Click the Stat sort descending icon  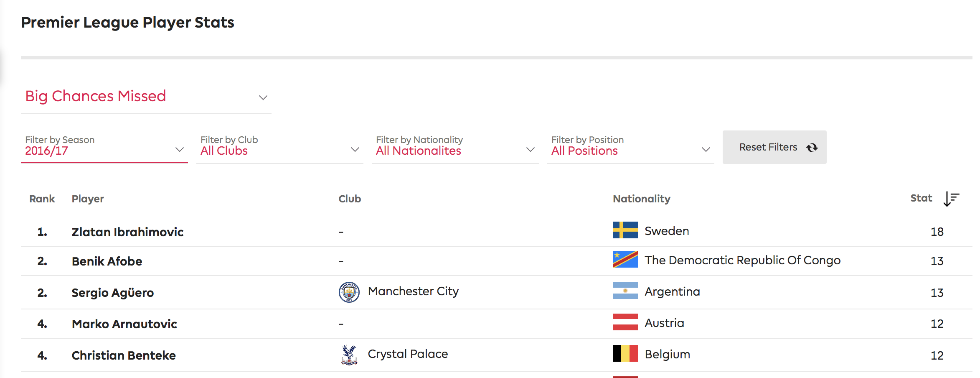click(951, 199)
